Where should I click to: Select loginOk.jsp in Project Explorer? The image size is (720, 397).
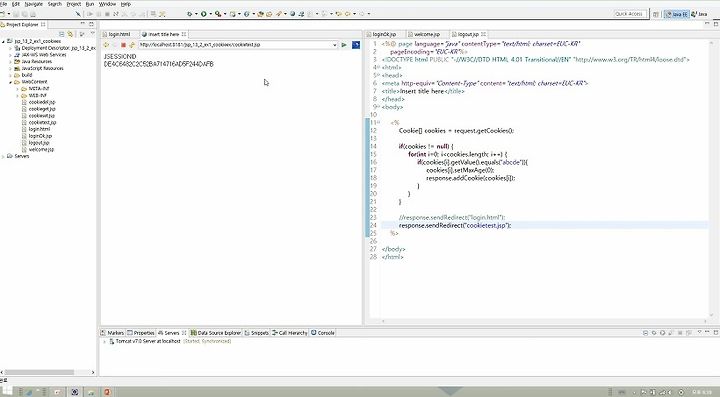40,136
